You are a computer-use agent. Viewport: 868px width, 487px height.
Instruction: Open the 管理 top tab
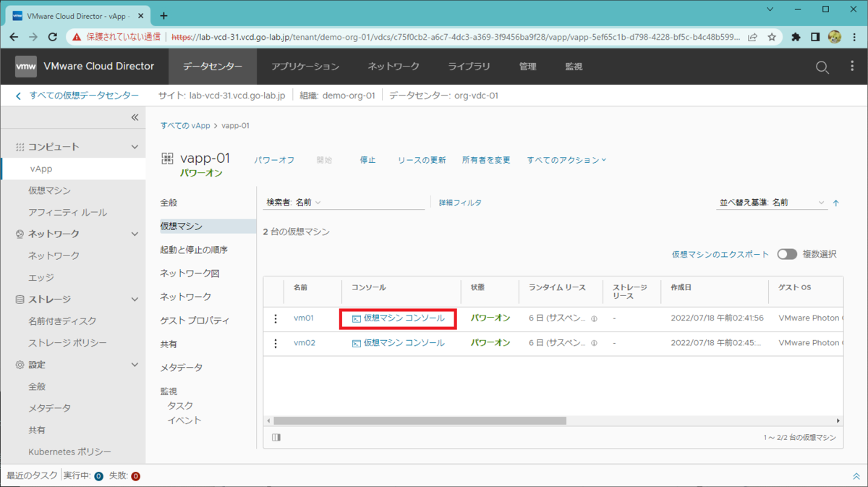[x=527, y=67]
